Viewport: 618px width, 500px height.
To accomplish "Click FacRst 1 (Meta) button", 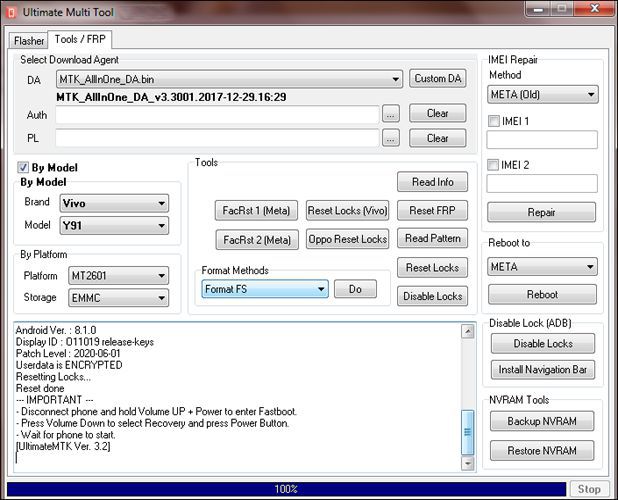I will [x=256, y=210].
